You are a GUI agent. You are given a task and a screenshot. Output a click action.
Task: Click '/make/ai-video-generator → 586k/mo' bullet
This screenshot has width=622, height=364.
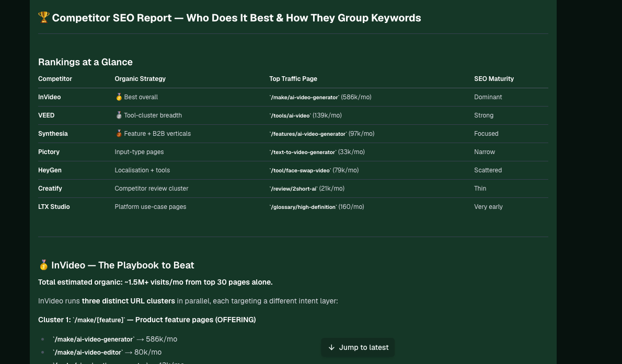pyautogui.click(x=114, y=339)
